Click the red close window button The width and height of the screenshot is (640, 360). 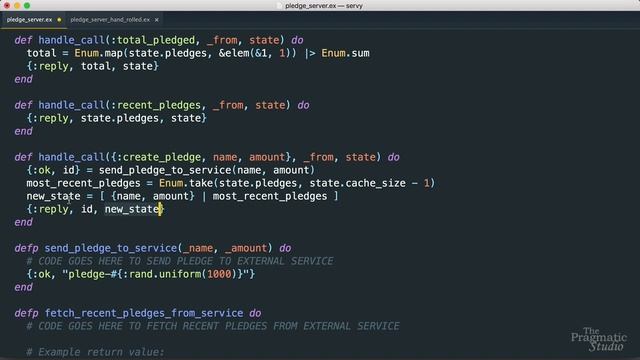(x=7, y=6)
